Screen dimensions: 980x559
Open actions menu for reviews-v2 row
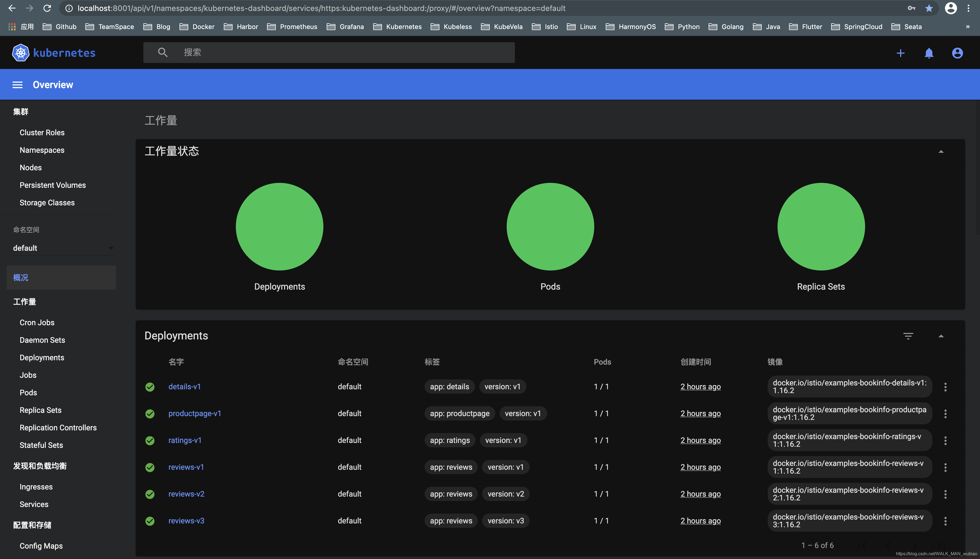[945, 494]
